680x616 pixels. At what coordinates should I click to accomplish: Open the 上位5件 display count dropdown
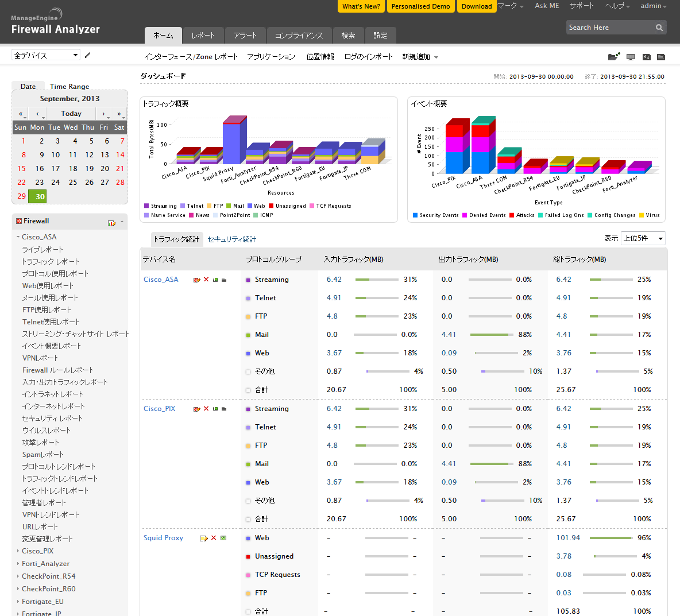643,238
